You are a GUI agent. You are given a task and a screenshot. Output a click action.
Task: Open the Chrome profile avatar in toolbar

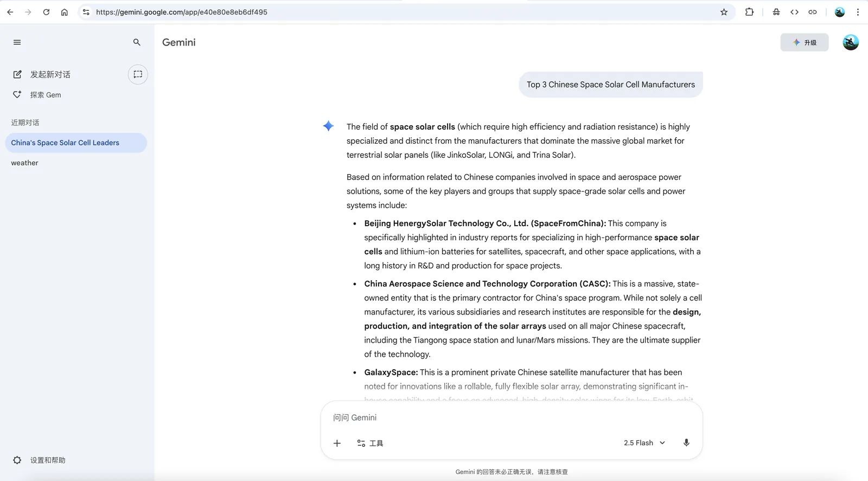click(x=840, y=12)
